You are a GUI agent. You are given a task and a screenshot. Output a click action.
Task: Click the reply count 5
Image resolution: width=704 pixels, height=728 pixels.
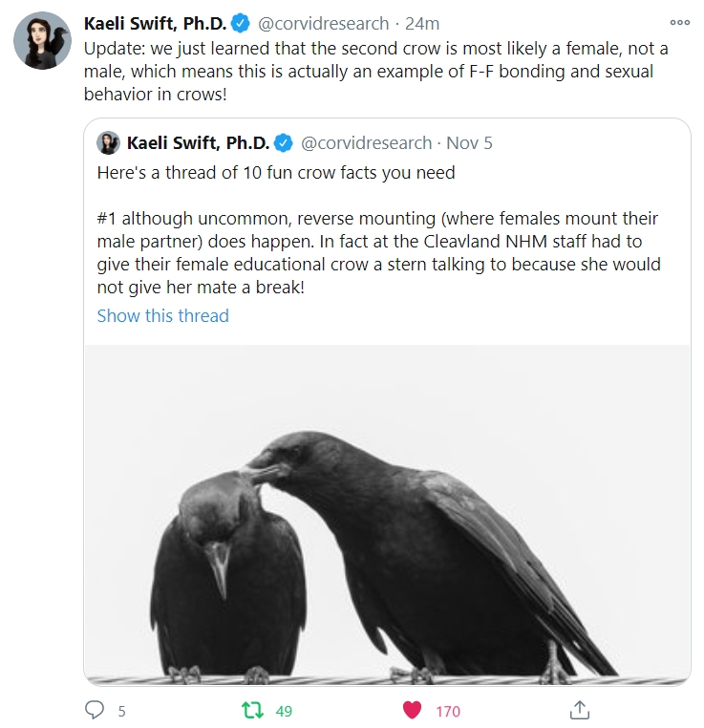click(121, 711)
